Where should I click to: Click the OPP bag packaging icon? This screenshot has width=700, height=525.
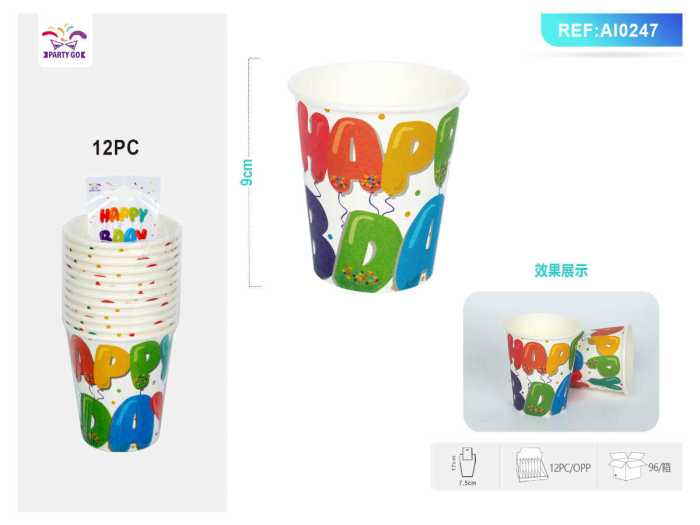click(x=531, y=466)
